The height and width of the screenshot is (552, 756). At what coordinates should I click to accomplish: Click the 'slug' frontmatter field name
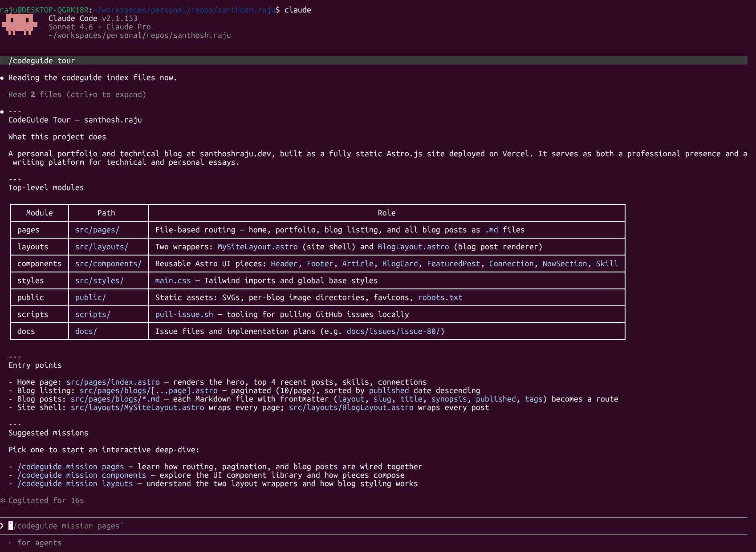[x=382, y=399]
